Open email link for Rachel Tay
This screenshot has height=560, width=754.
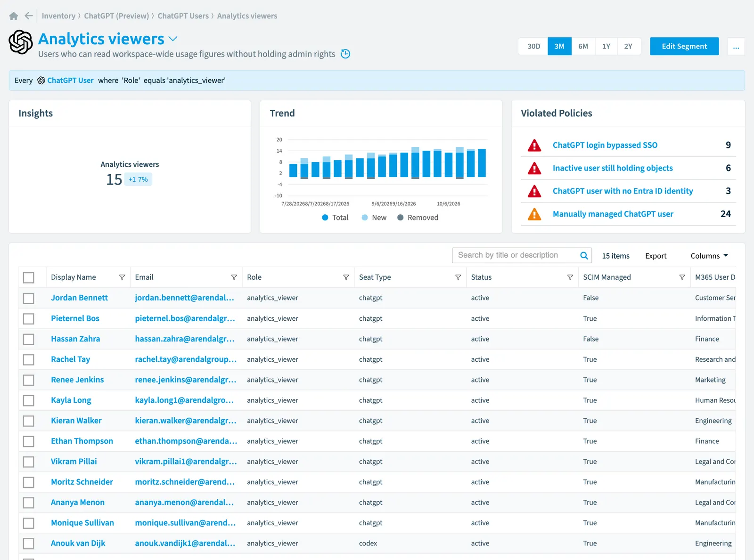186,359
